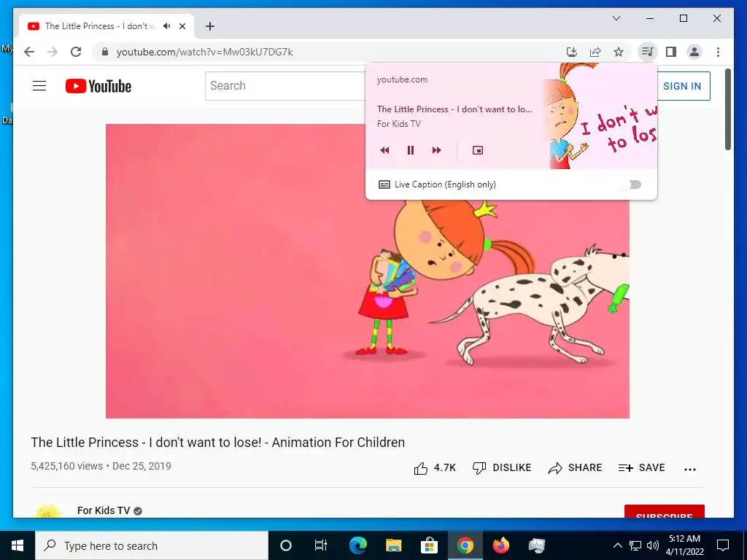Open Task View on taskbar
Screen dimensions: 747x560
321,545
